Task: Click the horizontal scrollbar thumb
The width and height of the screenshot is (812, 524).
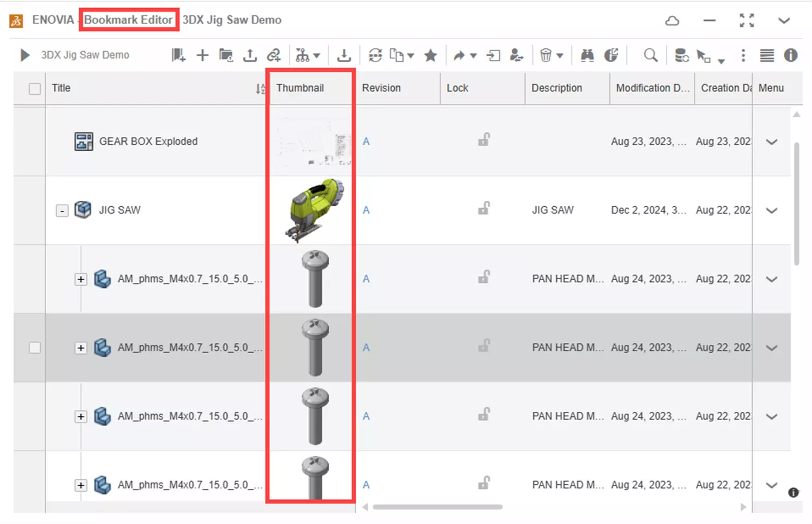Action: pyautogui.click(x=437, y=507)
